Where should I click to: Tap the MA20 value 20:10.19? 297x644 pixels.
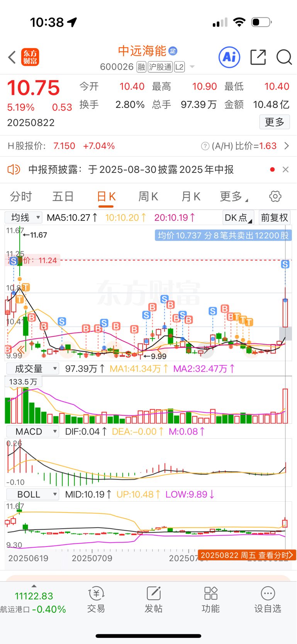pyautogui.click(x=175, y=217)
